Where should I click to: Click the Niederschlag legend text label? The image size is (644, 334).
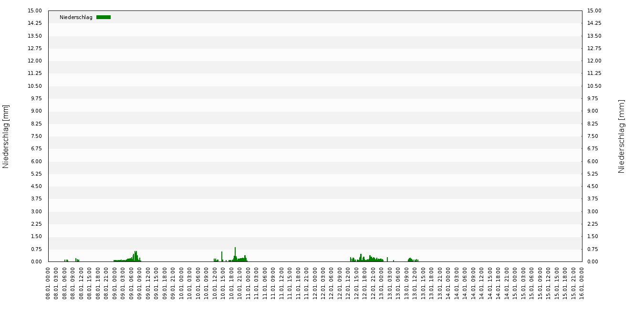(x=76, y=18)
